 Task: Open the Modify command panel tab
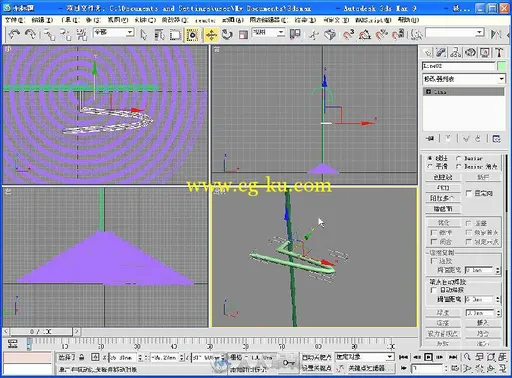pyautogui.click(x=442, y=52)
